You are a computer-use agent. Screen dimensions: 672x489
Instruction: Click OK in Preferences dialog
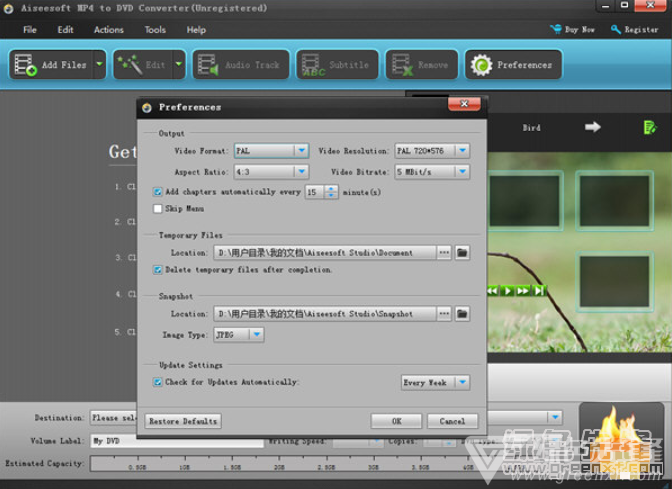(x=396, y=421)
